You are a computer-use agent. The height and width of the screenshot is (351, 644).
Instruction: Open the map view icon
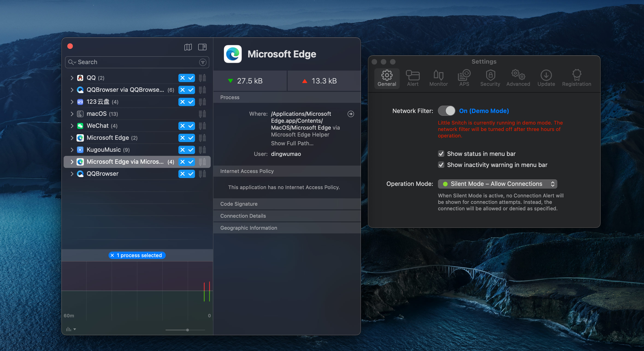pyautogui.click(x=188, y=47)
